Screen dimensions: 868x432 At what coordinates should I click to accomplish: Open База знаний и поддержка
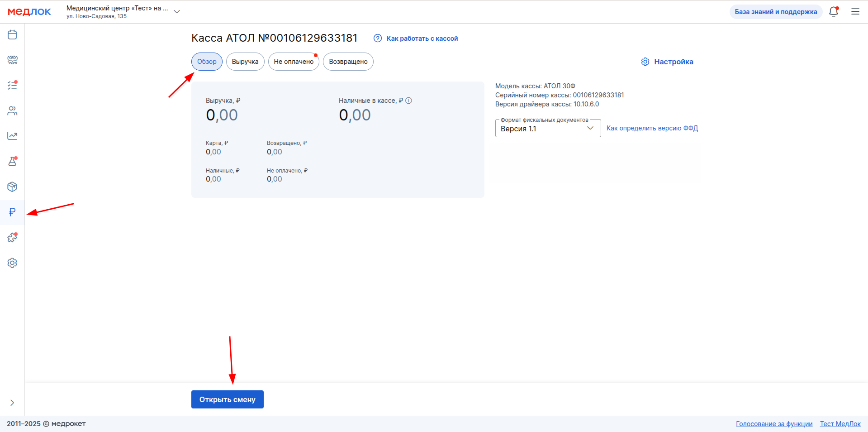pos(776,12)
